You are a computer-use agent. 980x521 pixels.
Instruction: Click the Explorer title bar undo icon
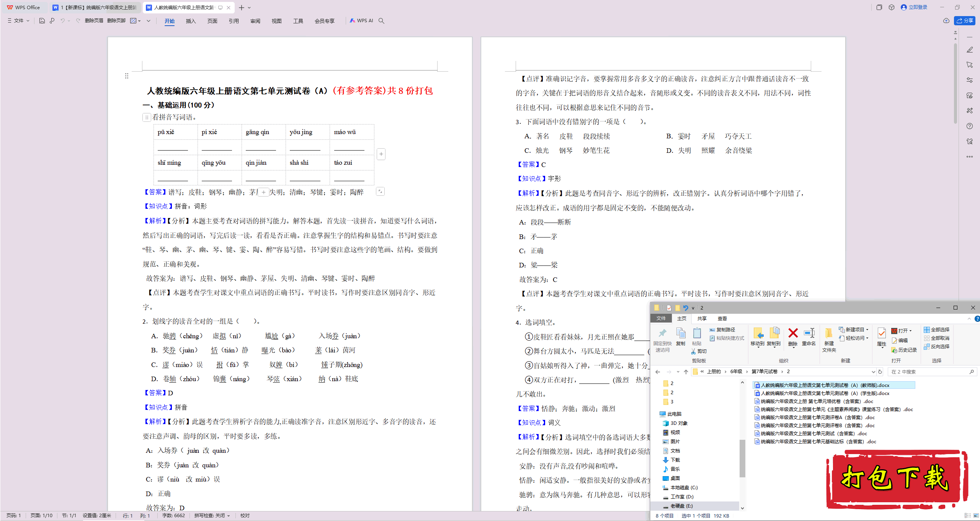click(686, 308)
